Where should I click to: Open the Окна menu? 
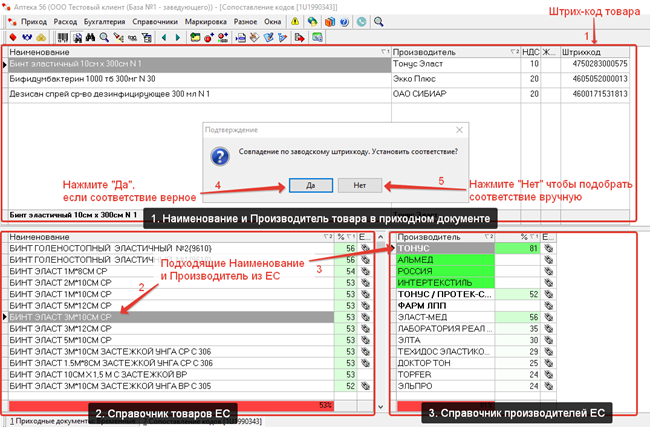[x=272, y=22]
